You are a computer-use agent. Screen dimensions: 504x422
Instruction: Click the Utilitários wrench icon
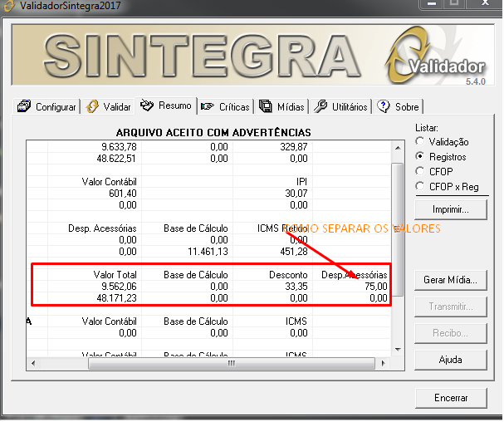321,106
